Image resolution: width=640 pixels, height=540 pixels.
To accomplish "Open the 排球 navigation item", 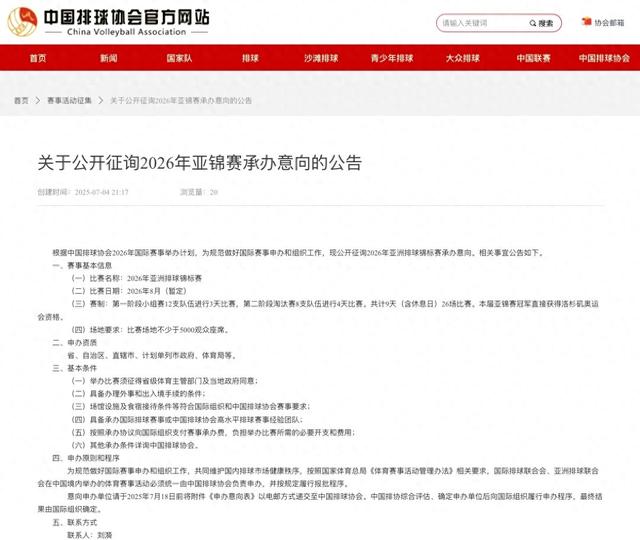I will [x=249, y=58].
